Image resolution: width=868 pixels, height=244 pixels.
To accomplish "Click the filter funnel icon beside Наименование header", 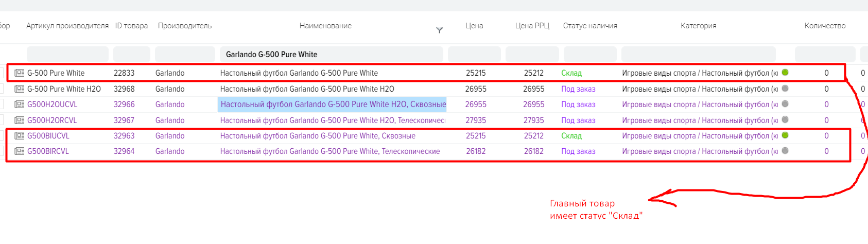I will coord(439,30).
